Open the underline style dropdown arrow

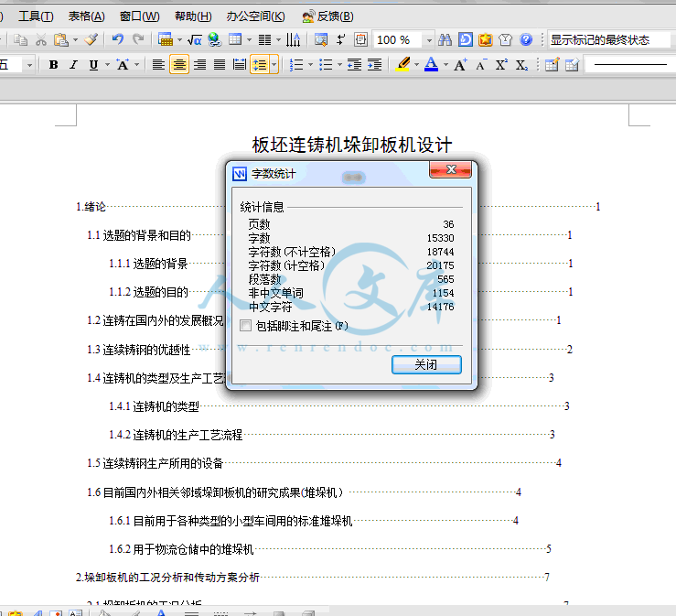(107, 65)
